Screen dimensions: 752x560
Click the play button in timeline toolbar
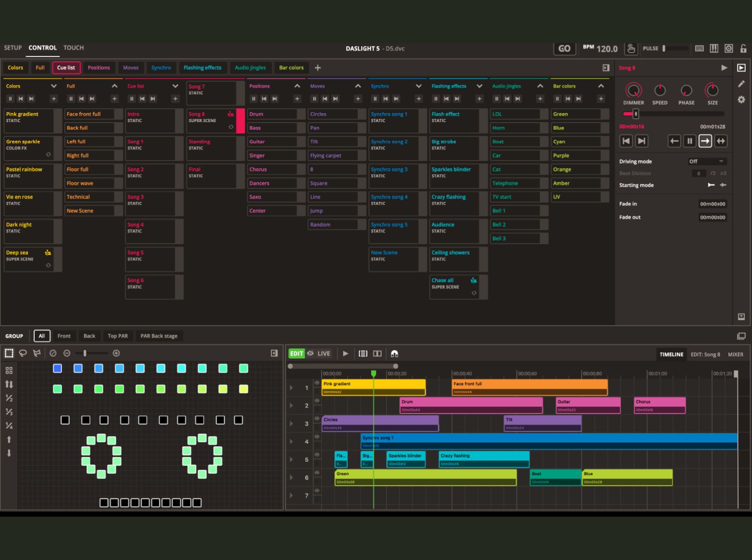click(345, 353)
